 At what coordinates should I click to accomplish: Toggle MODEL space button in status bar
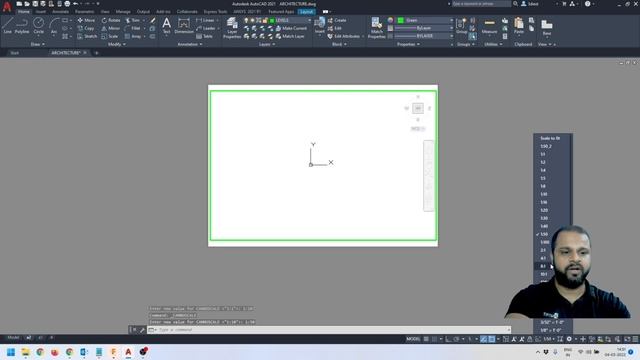413,339
